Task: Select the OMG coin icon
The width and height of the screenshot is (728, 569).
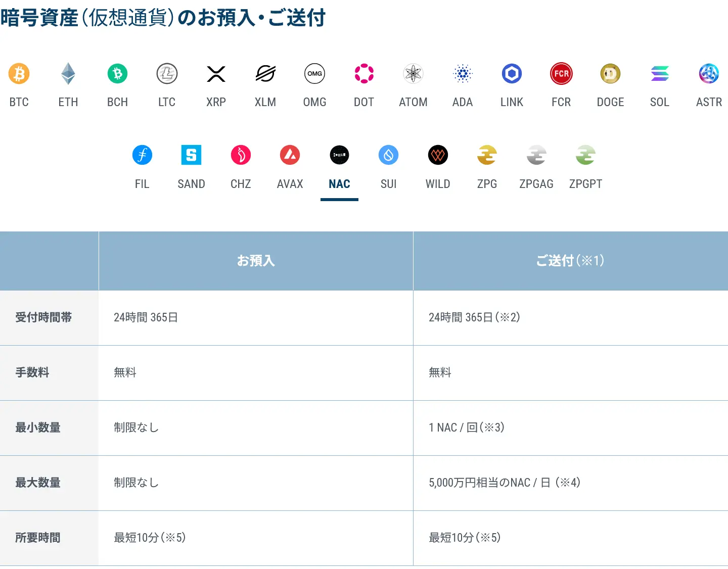Action: coord(315,74)
